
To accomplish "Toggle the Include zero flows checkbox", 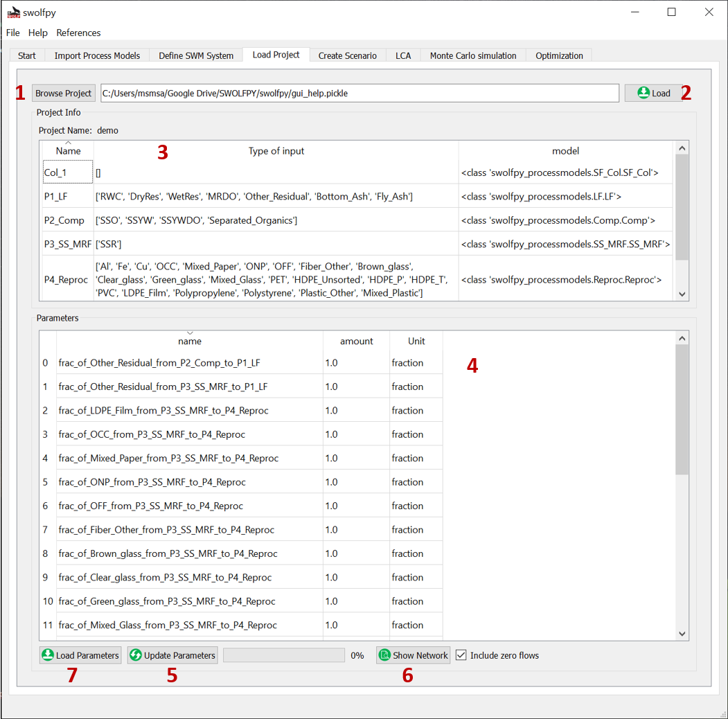I will pyautogui.click(x=461, y=655).
